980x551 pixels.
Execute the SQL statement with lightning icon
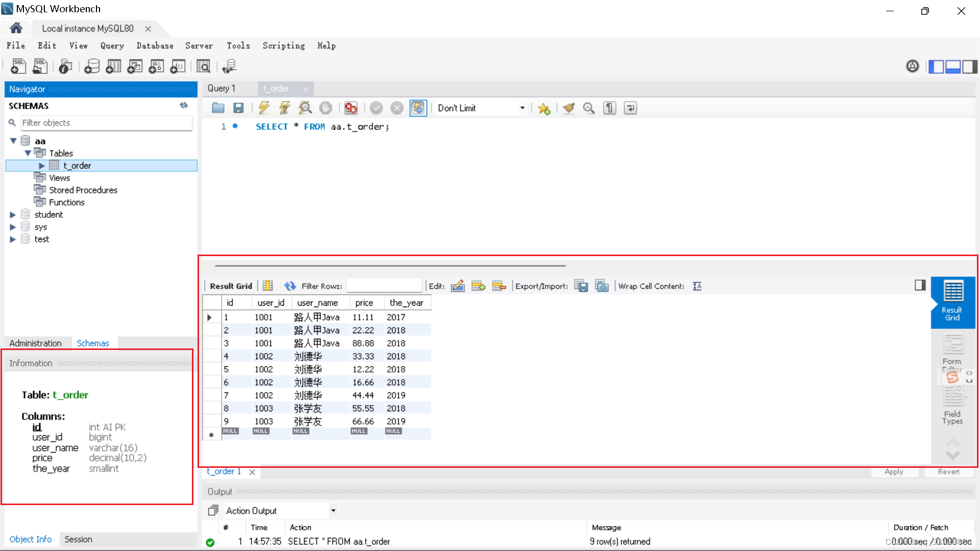[264, 108]
